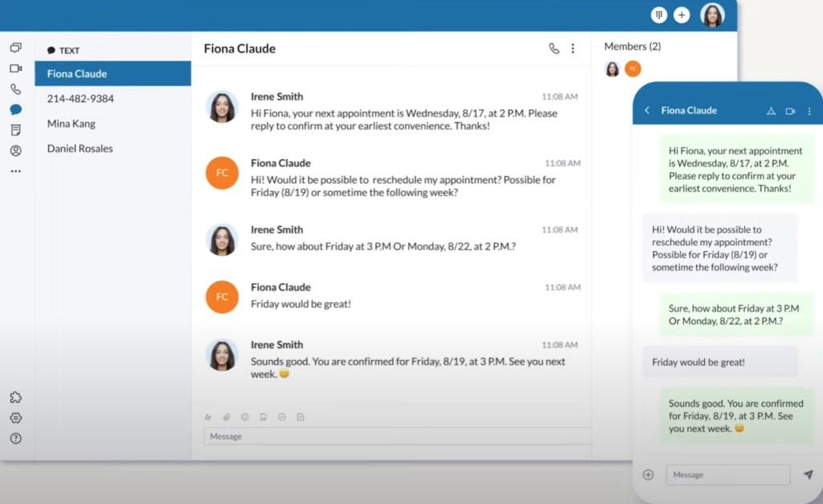Click the plus button in top bar
Screen dimensions: 823x504
[682, 15]
